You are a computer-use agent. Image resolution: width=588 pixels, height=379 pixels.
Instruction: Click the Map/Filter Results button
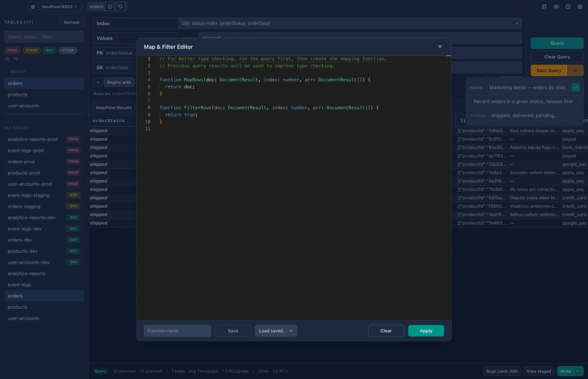114,108
